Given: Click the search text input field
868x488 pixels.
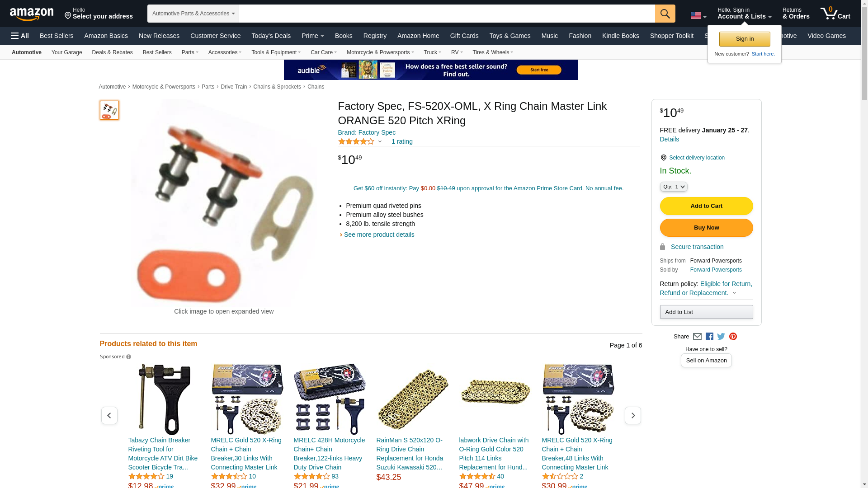Looking at the screenshot, I should pos(447,14).
